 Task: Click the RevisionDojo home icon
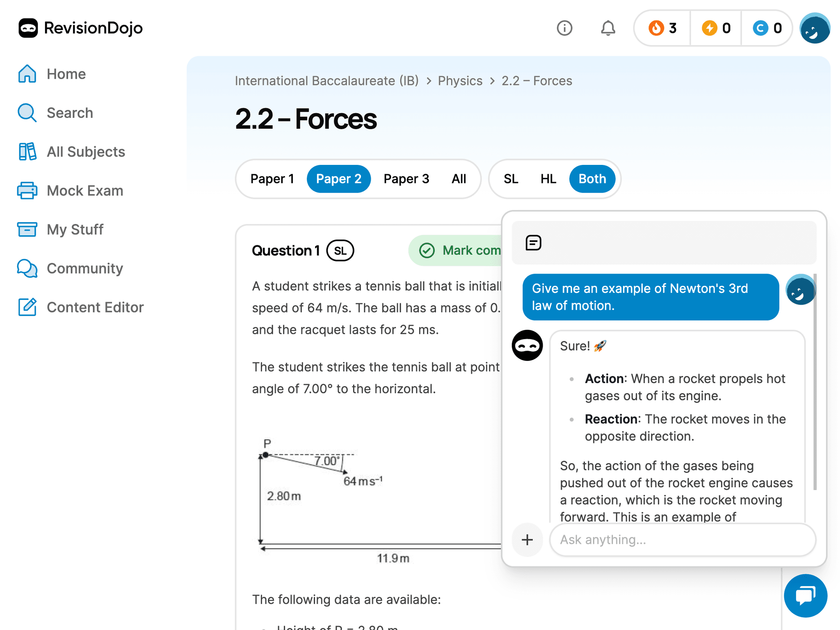27,27
